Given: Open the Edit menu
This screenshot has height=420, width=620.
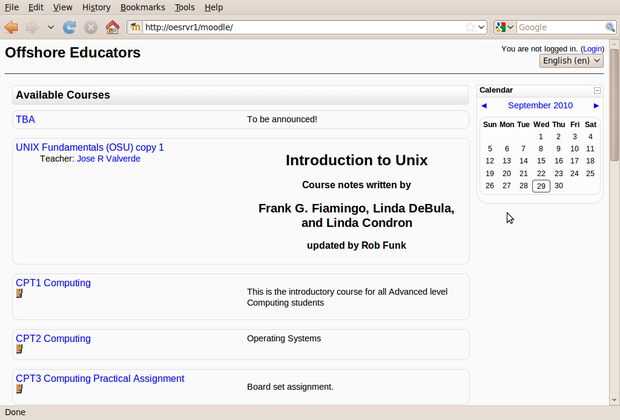Looking at the screenshot, I should 36,7.
